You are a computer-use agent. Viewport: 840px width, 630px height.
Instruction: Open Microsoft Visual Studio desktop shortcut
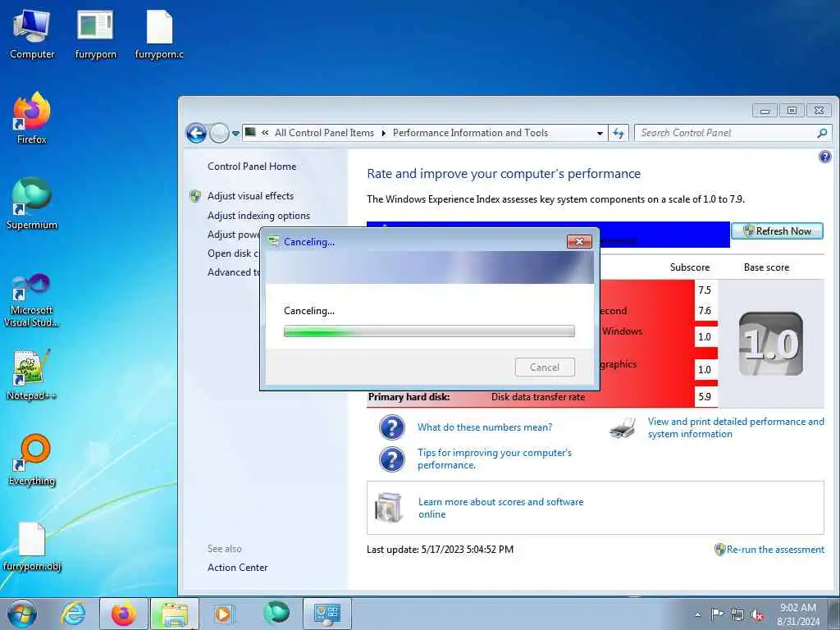click(x=32, y=300)
